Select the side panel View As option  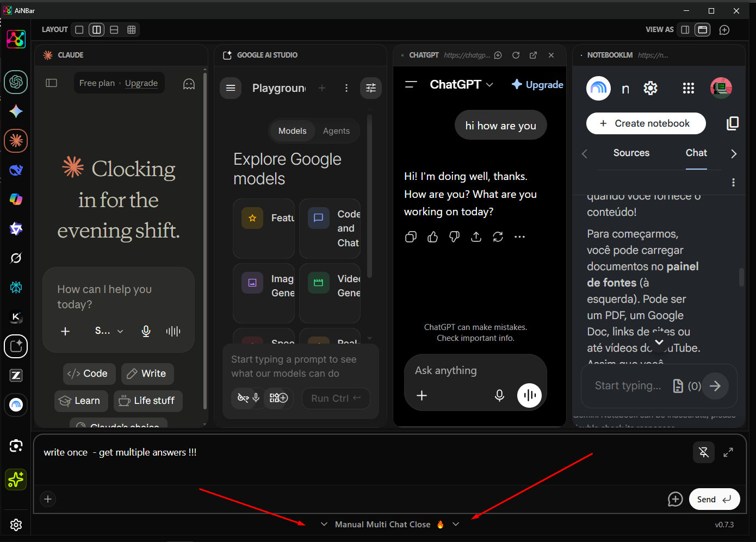(x=685, y=30)
